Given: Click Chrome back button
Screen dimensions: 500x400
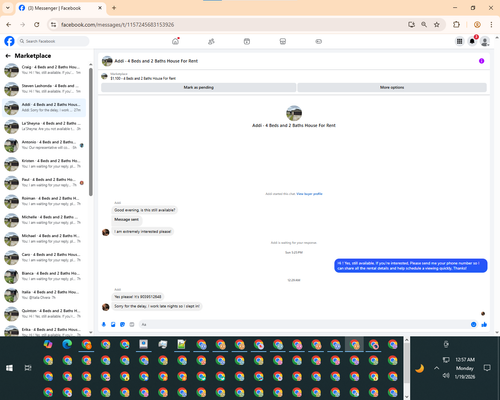Looking at the screenshot, I should pyautogui.click(x=9, y=25).
